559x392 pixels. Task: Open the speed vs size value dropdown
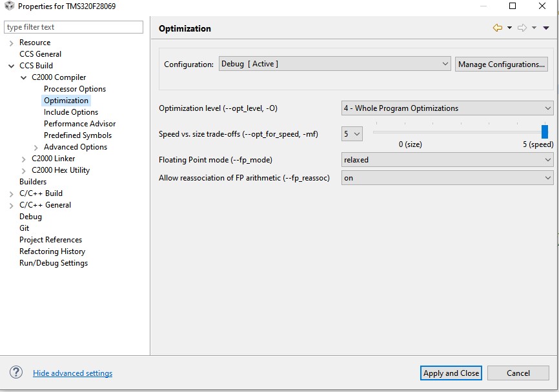tap(352, 134)
